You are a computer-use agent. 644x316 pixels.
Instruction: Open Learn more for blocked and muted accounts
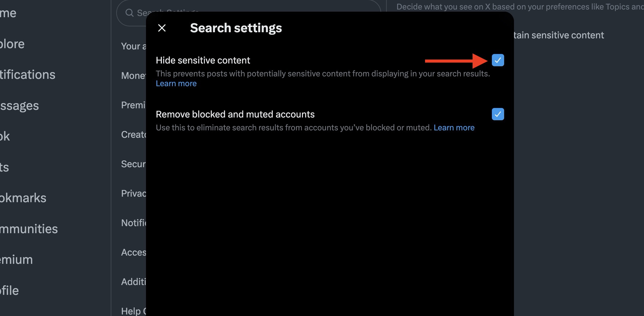coord(454,128)
